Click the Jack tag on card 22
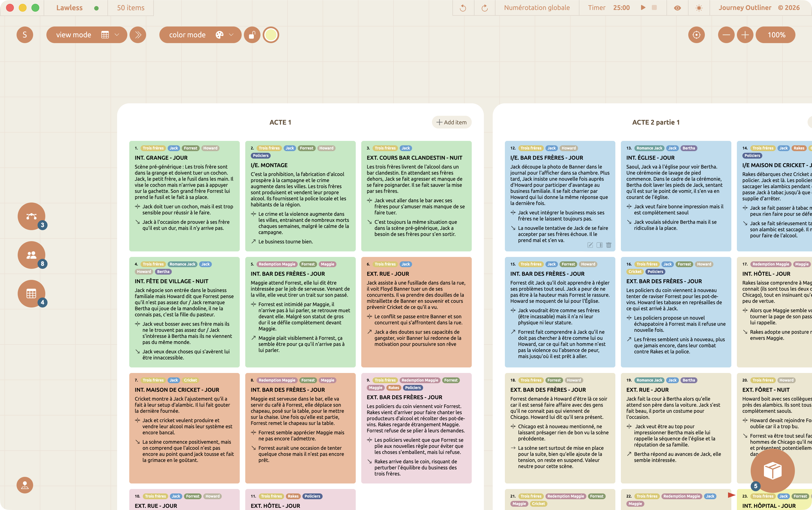 (x=710, y=496)
